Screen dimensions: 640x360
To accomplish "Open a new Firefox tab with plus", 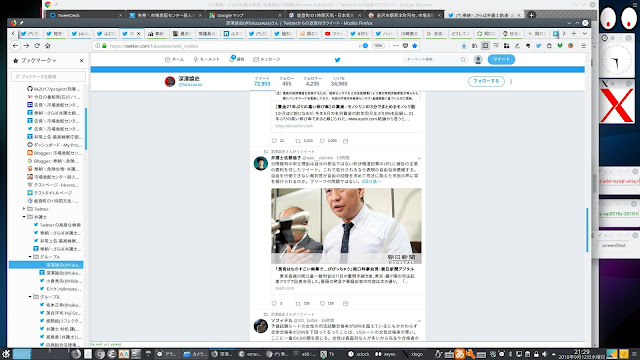I will (x=574, y=33).
